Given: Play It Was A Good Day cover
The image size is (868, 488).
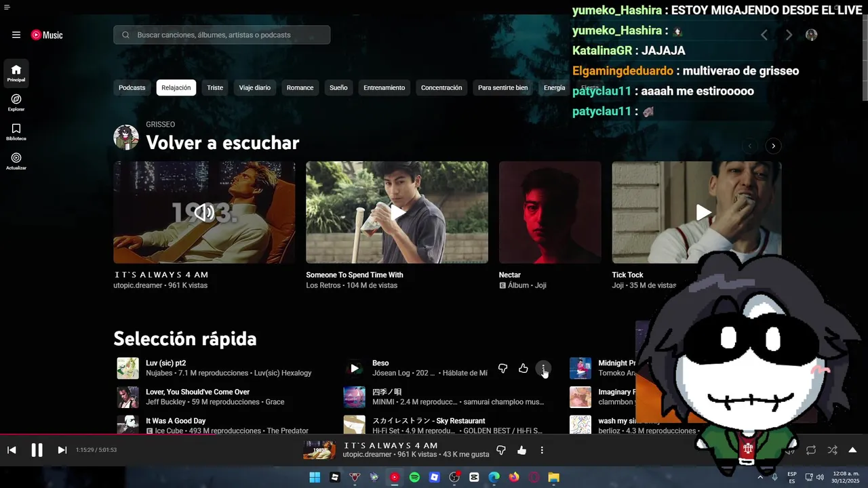Looking at the screenshot, I should coord(127,425).
